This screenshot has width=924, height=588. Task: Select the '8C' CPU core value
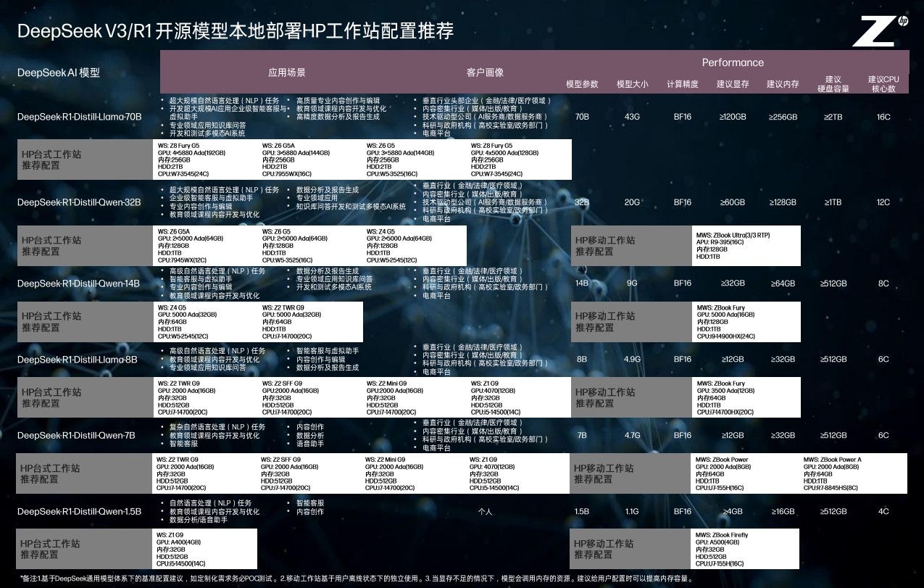(x=883, y=283)
